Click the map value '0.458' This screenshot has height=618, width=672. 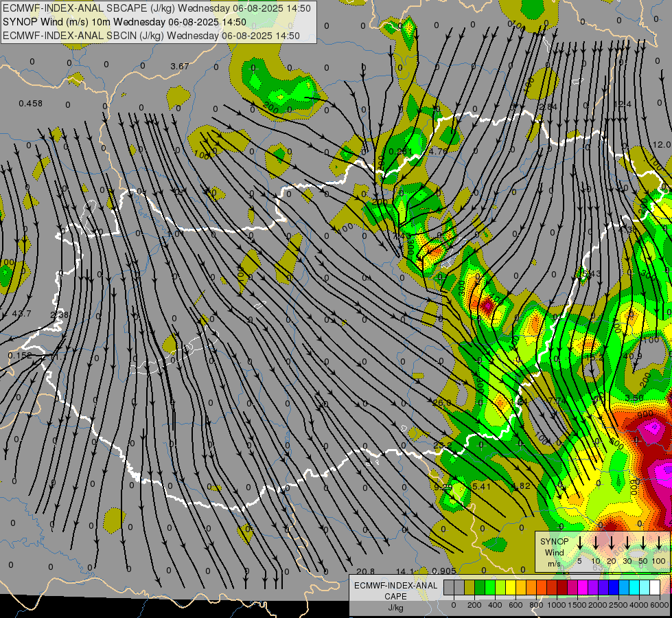(x=30, y=104)
